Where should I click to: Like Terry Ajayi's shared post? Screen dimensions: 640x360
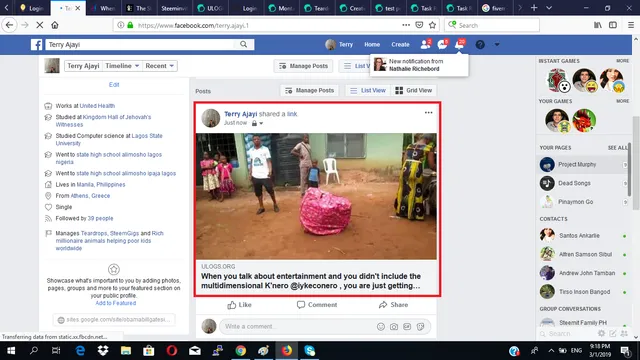240,305
